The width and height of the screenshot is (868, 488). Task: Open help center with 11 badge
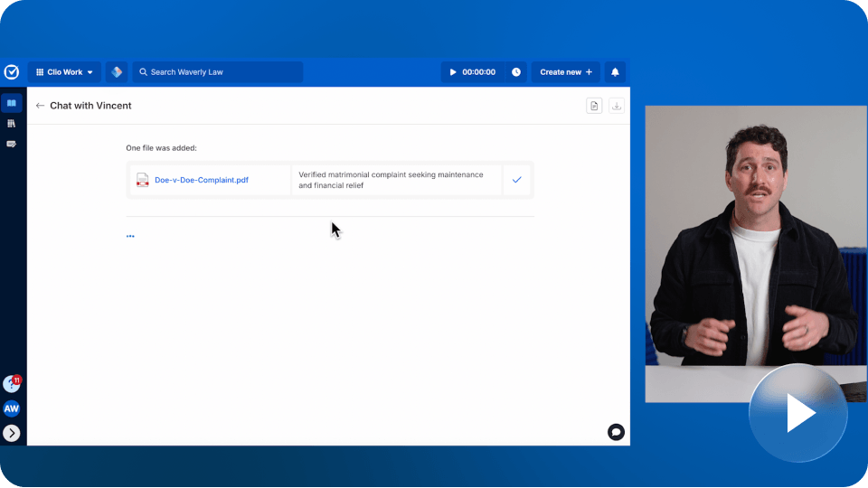12,384
